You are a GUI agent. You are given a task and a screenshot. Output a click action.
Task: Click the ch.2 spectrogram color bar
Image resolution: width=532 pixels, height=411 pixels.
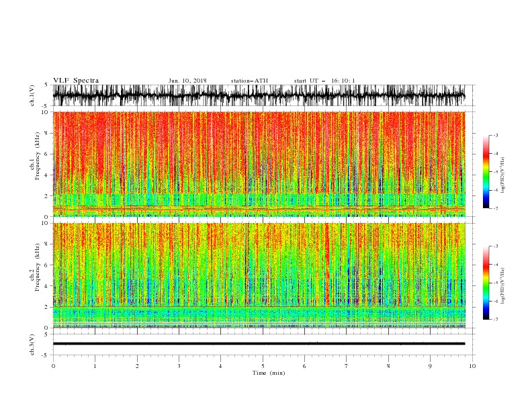[486, 283]
